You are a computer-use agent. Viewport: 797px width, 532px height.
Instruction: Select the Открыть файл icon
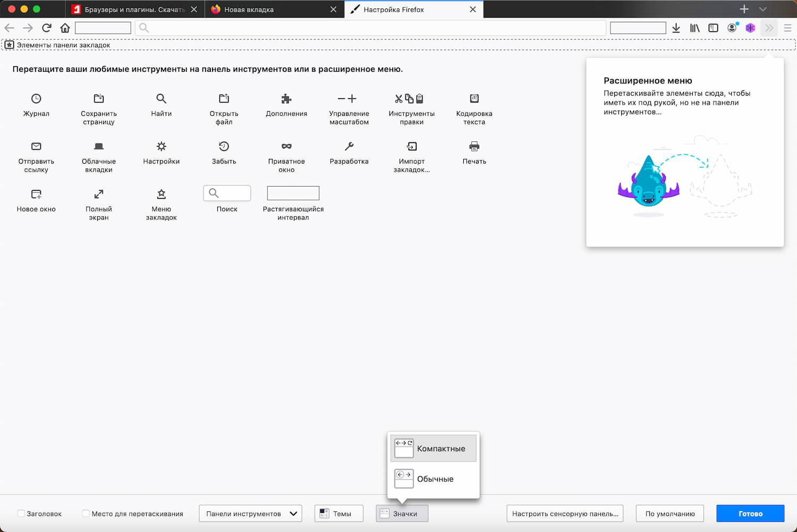point(224,98)
